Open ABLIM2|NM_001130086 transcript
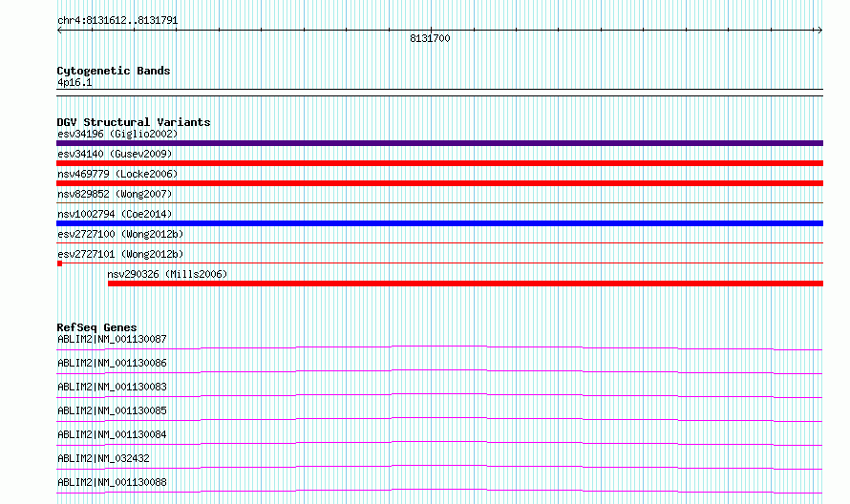This screenshot has width=850, height=504. pyautogui.click(x=112, y=363)
